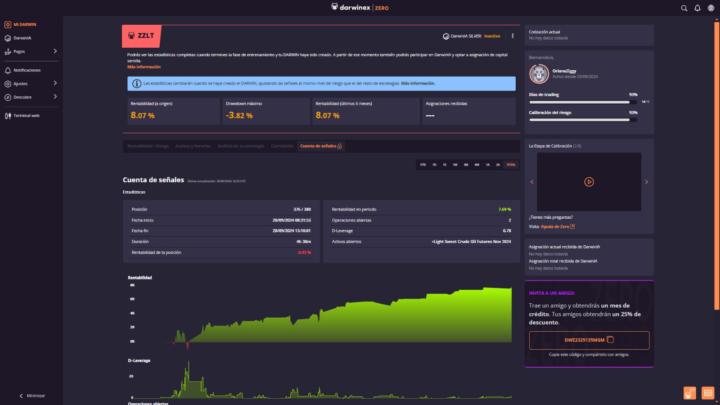This screenshot has width=720, height=405.
Task: Open Mi DARWIN in the sidebar
Action: [x=20, y=24]
